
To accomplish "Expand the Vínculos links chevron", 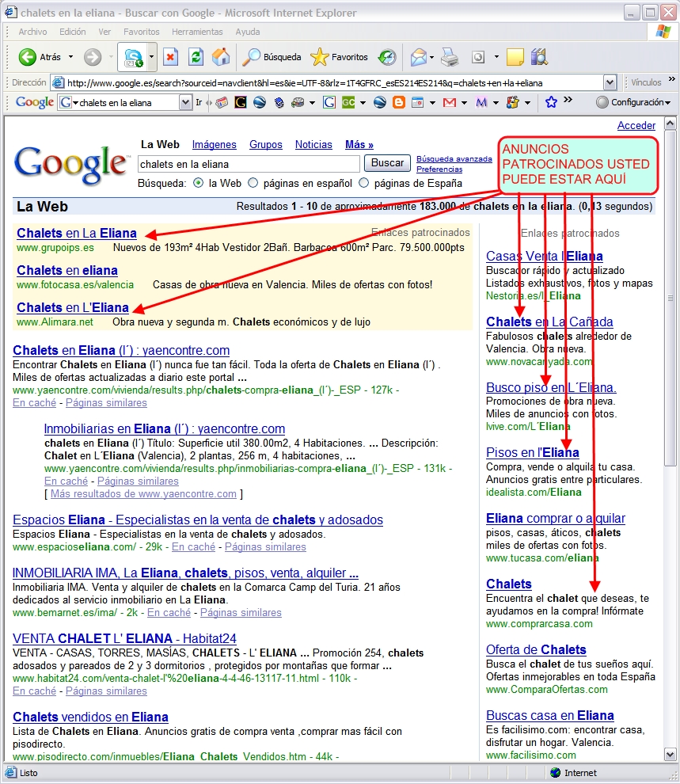I will (x=671, y=79).
